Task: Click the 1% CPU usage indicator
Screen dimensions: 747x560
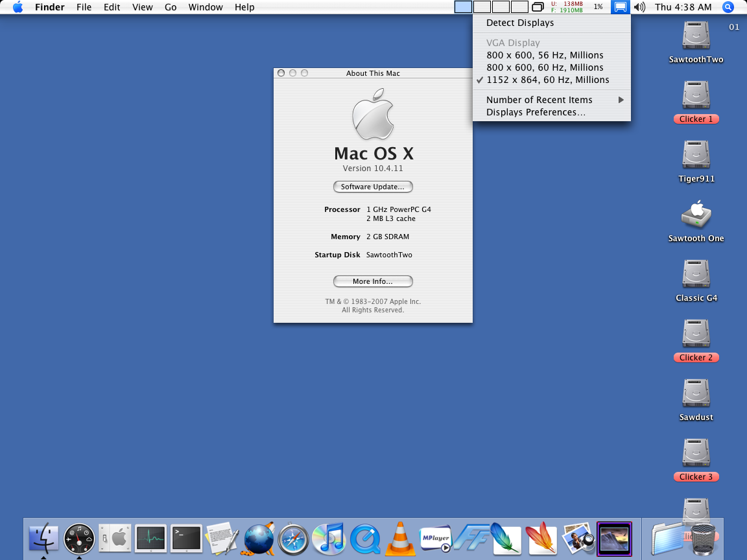Action: 599,7
